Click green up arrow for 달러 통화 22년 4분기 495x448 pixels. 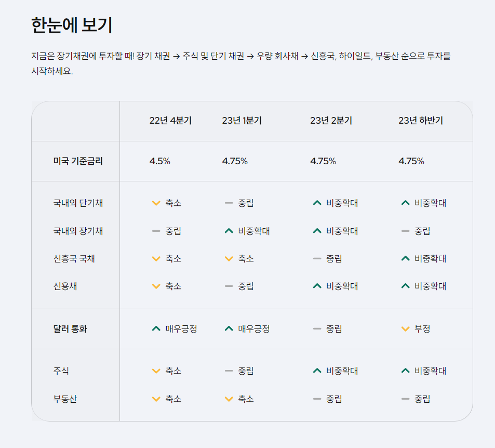pyautogui.click(x=156, y=328)
